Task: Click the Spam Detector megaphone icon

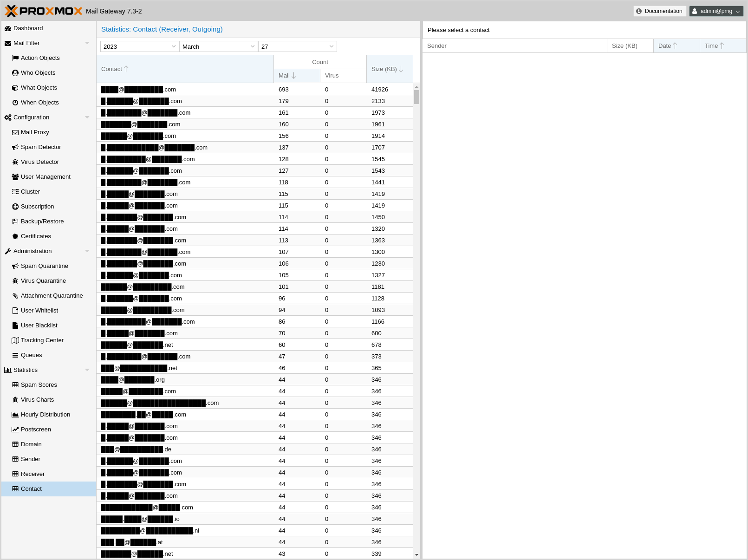Action: 15,147
